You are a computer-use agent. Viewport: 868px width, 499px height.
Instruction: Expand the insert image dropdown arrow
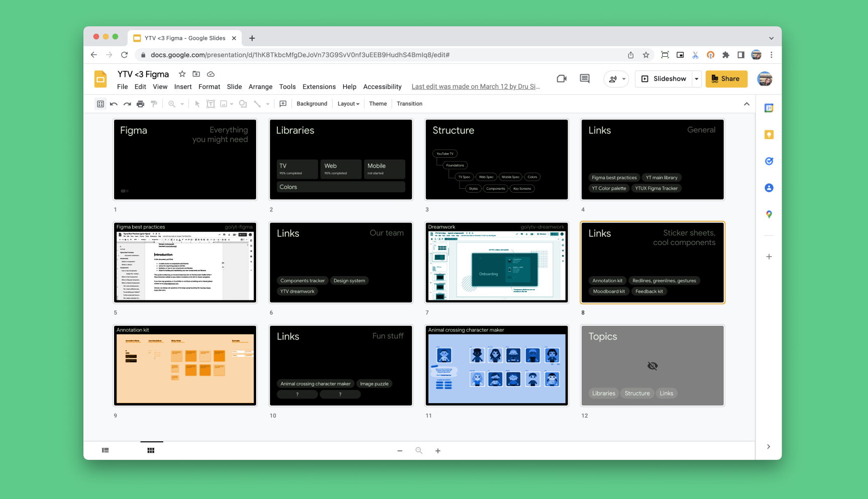[232, 104]
